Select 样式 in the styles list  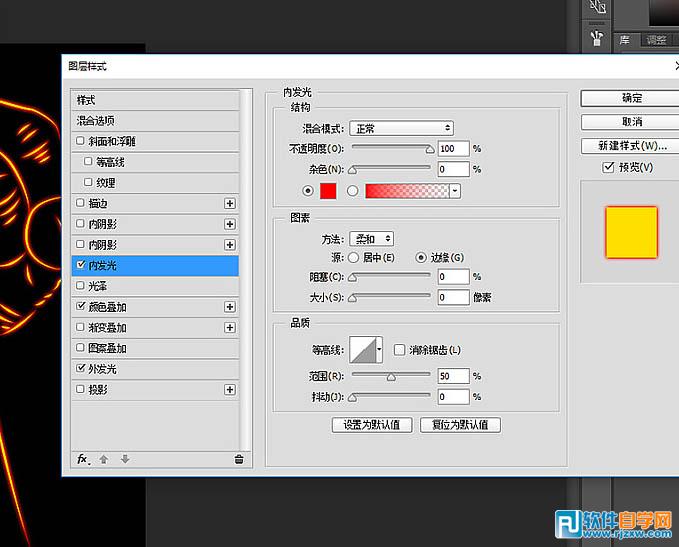[x=155, y=100]
